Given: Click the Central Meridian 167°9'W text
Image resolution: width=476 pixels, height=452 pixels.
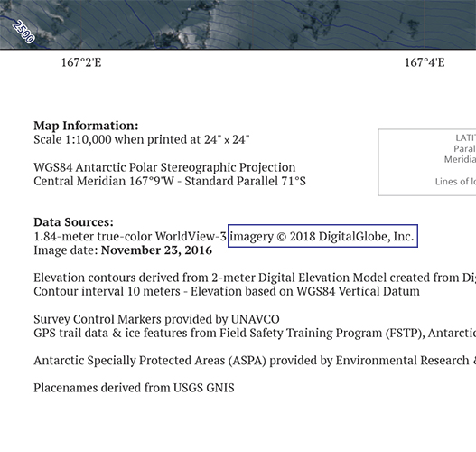Looking at the screenshot, I should click(104, 181).
